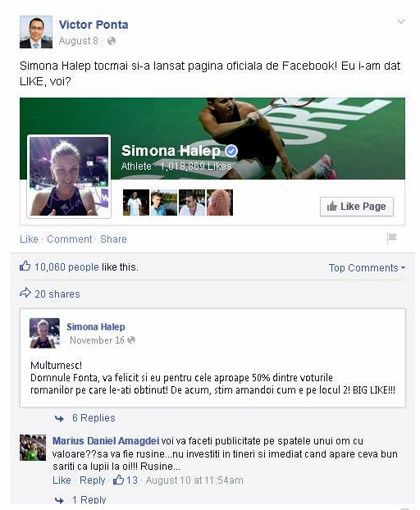Screen dimensions: 420x510
Task: Click the reply arrow icon next to 6 Replies
Action: pos(60,418)
